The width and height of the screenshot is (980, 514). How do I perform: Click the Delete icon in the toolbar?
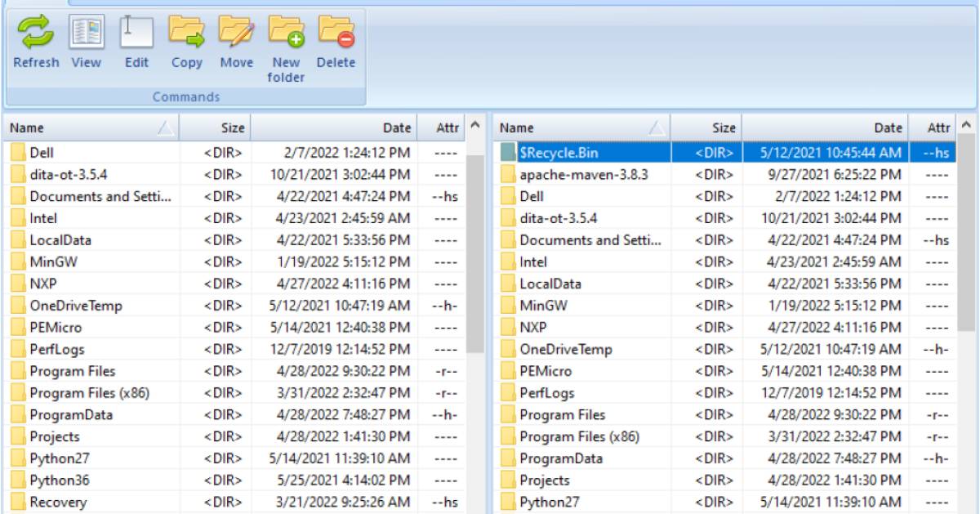336,37
